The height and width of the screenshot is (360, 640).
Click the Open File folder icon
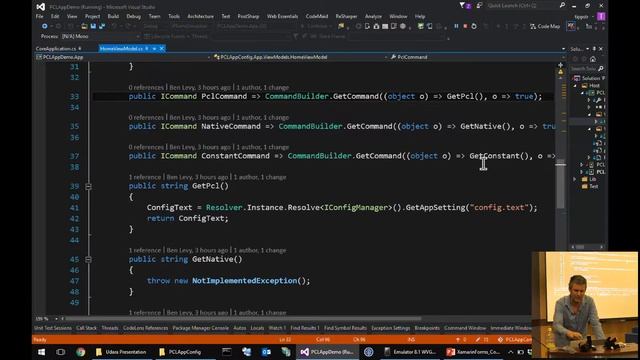click(84, 26)
